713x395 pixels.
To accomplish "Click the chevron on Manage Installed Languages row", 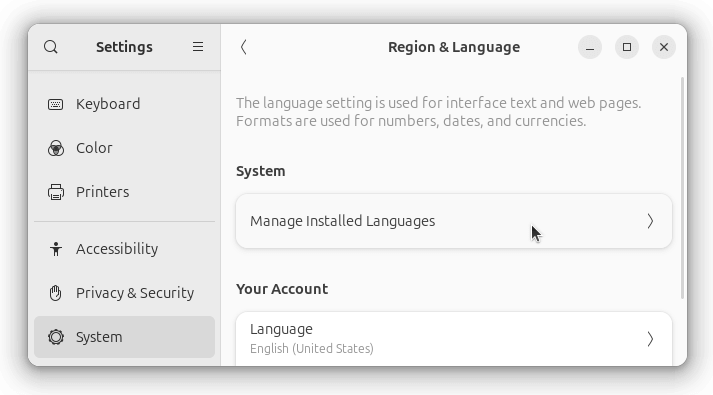I will [x=650, y=221].
